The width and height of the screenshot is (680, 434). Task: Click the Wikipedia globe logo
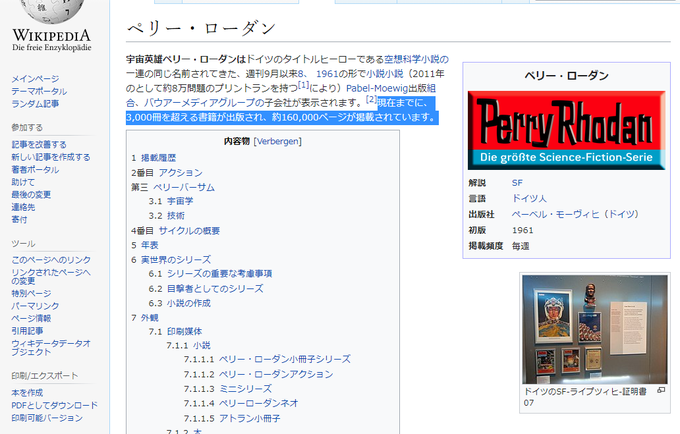pos(52,11)
